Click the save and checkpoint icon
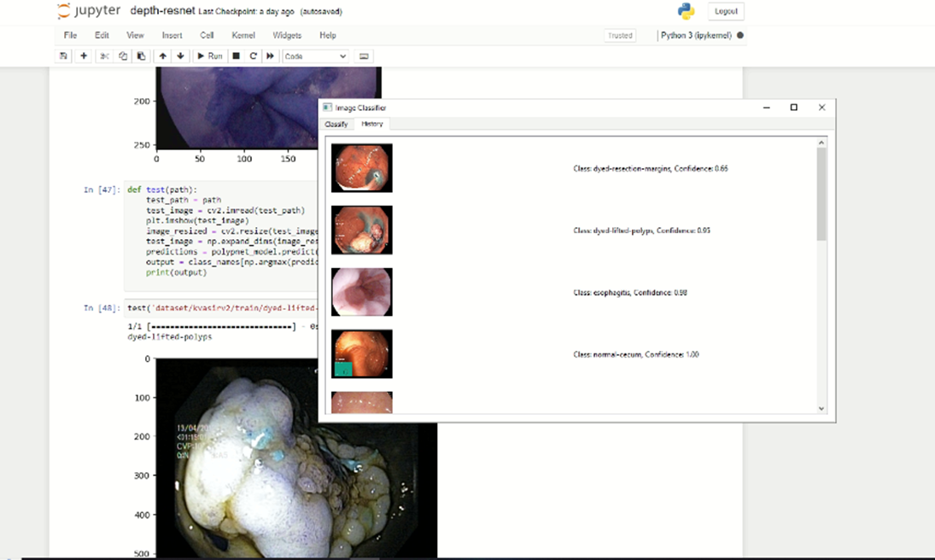This screenshot has width=935, height=560. tap(63, 56)
